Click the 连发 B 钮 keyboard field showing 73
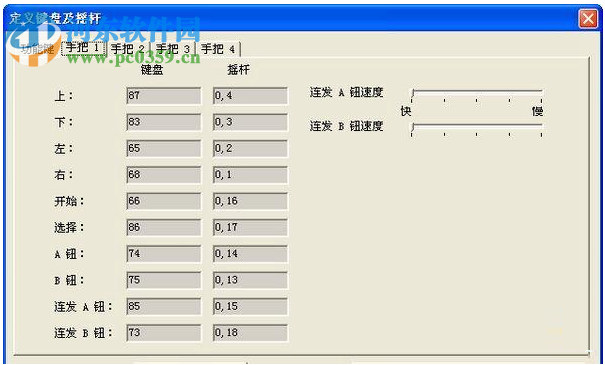Screen dimensions: 605x365 (164, 333)
